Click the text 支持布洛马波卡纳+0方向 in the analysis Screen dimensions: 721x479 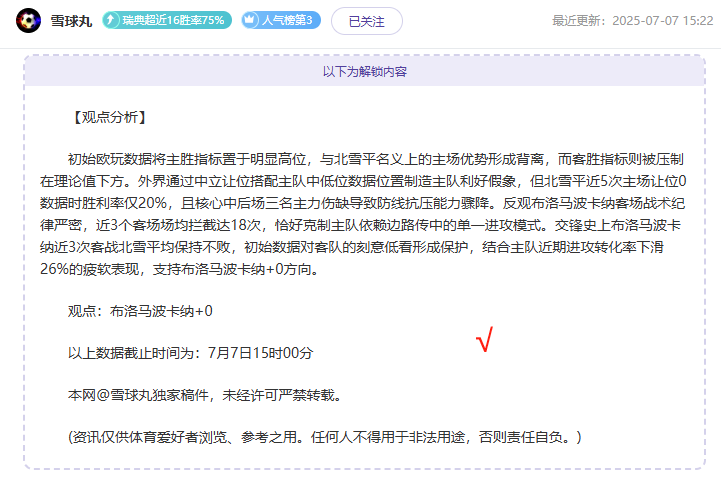(235, 269)
